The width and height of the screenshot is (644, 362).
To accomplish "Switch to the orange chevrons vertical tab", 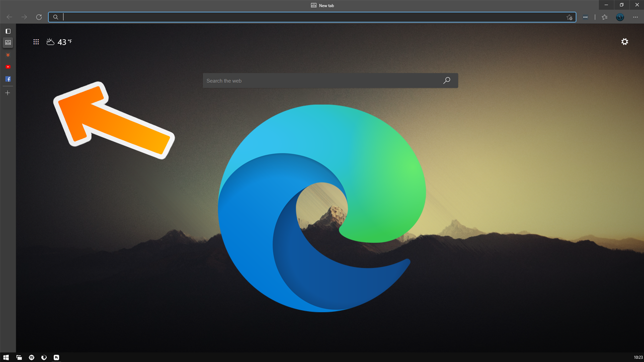I will pos(8,55).
